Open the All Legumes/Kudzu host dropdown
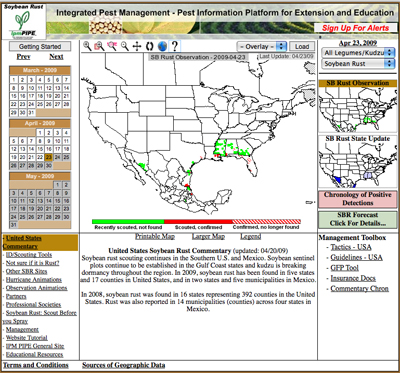400x373 pixels. pyautogui.click(x=358, y=53)
